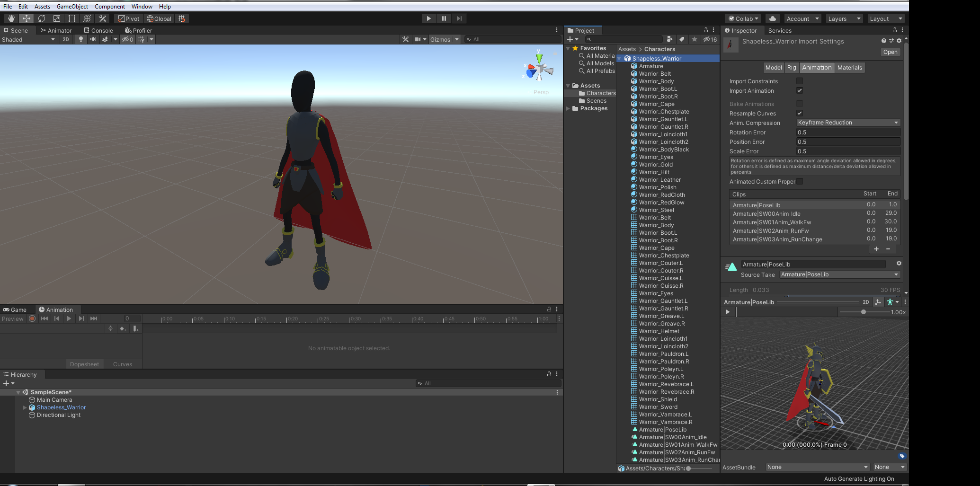Open scene camera settings icon
Image resolution: width=980 pixels, height=486 pixels.
tap(418, 39)
